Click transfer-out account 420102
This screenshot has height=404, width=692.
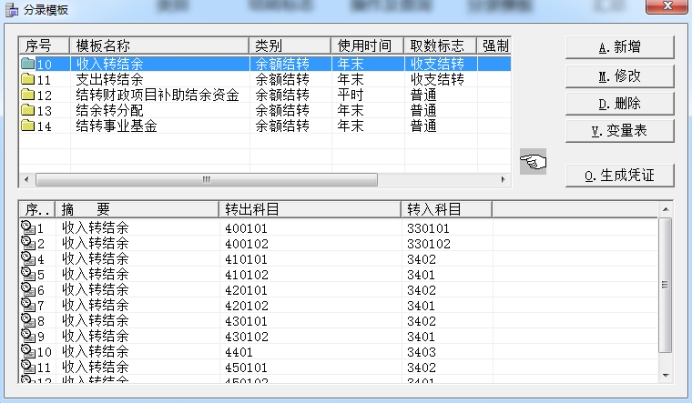[247, 306]
